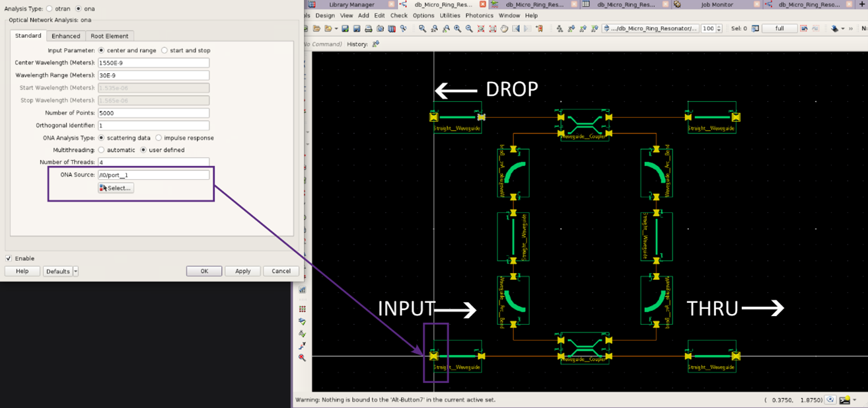Select 'scattering data' ONA analysis type
Screen dimensions: 868x408
pos(101,138)
